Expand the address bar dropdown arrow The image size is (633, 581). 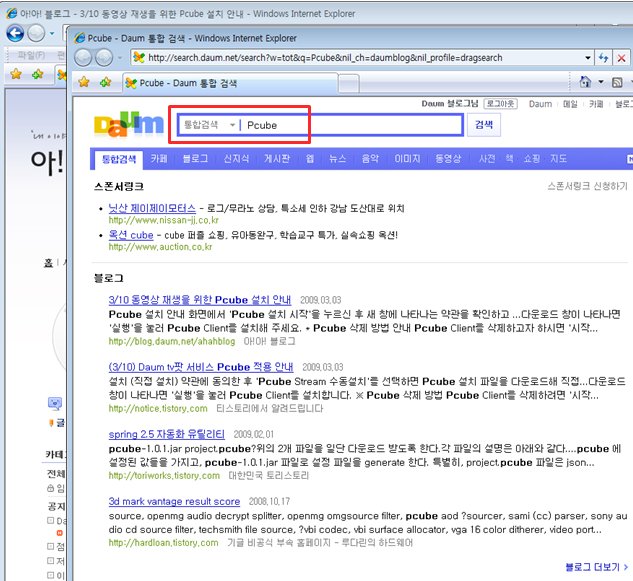pyautogui.click(x=588, y=58)
